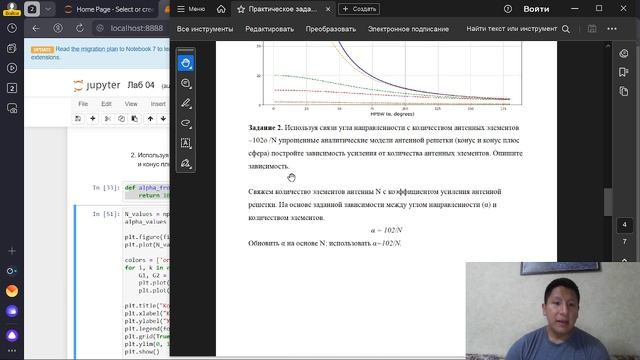Screen dimensions: 640x360
Task: Open the purple Alice assistant icon
Action: 12,336
